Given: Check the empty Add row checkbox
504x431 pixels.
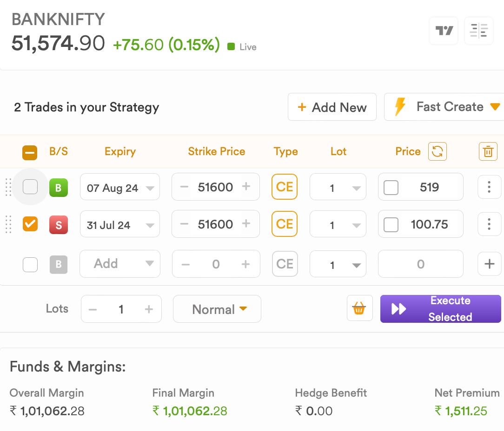Looking at the screenshot, I should [30, 265].
